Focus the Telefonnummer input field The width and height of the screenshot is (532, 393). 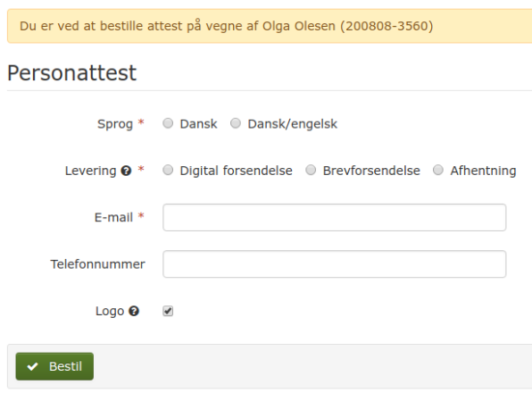coord(335,264)
